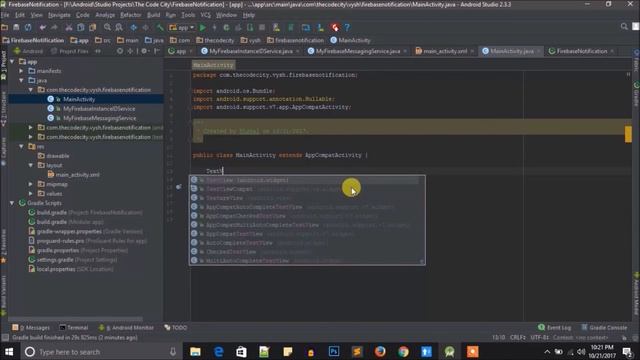Click the Help question mark icon
This screenshot has height=360, width=640.
347,27
